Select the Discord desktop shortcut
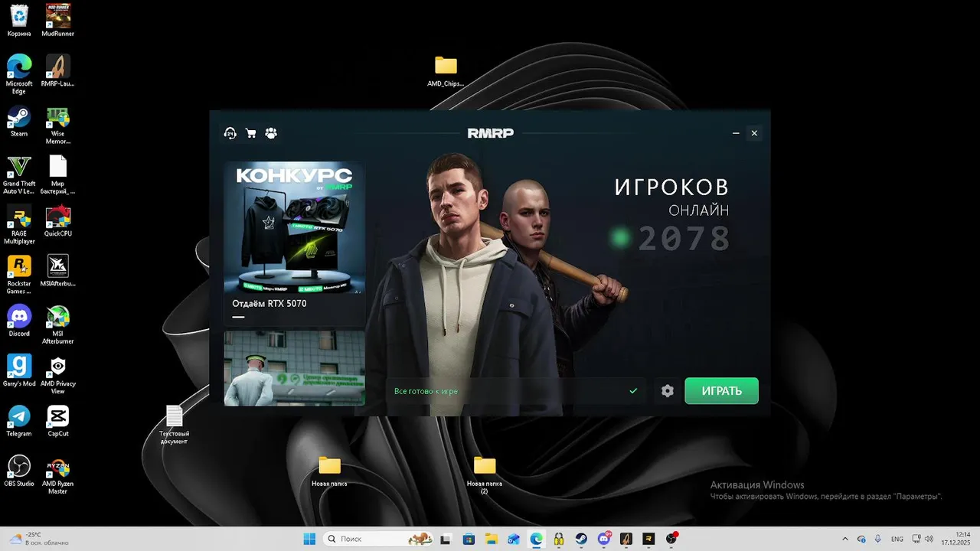980x551 pixels. click(19, 321)
